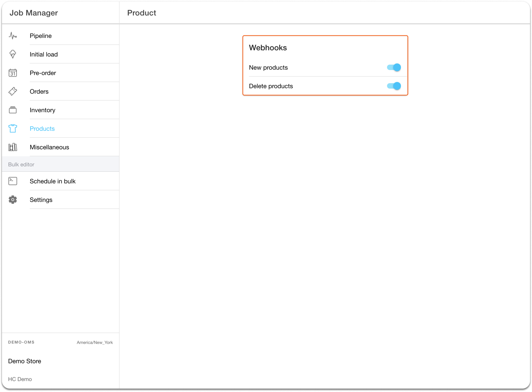Screen dimensions: 532x392
Task: Turn off the Delete products webhook toggle
Action: coord(394,86)
